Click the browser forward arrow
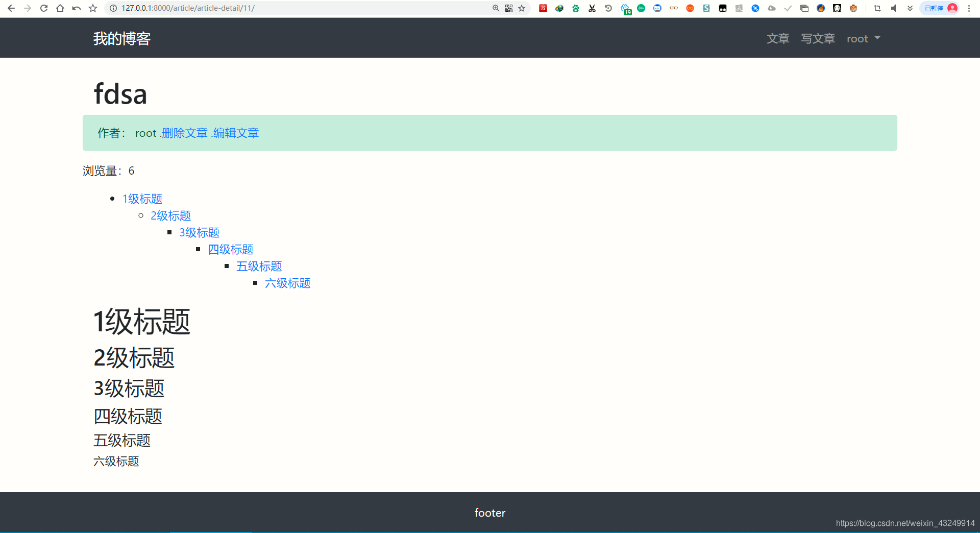This screenshot has width=980, height=533. coord(28,8)
